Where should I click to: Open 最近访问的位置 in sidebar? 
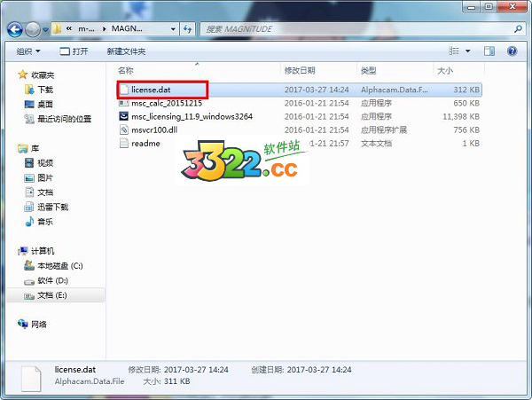[58, 119]
